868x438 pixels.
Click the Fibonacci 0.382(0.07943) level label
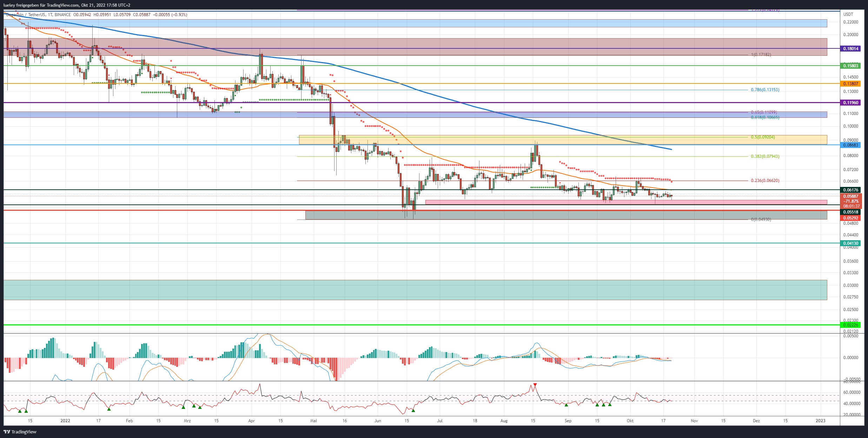tap(765, 156)
